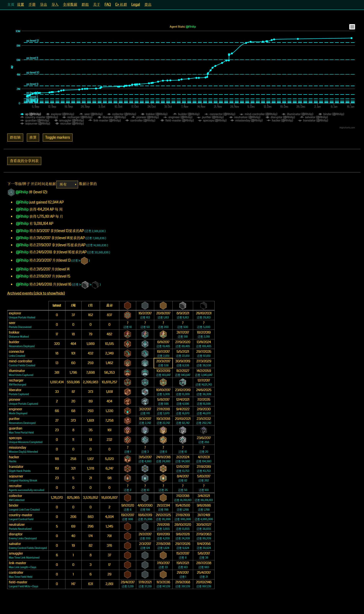Open the 全球数据 menu item
The height and width of the screenshot is (614, 364).
[x=70, y=5]
